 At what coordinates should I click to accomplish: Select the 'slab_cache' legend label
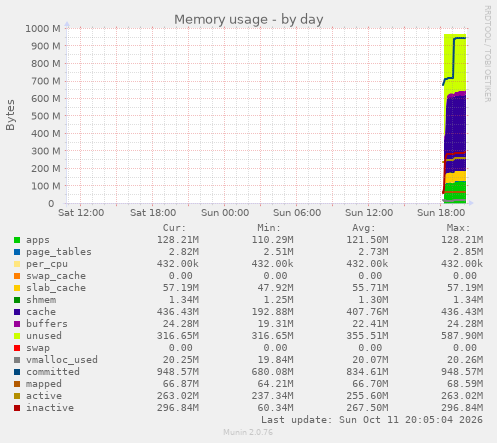56,288
